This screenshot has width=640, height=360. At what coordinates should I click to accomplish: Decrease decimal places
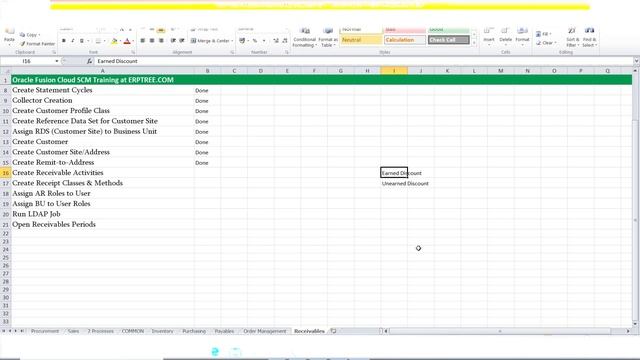(285, 41)
